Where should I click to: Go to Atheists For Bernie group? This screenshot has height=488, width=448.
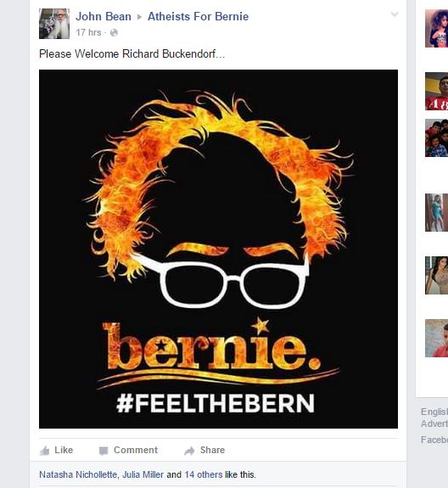(199, 16)
